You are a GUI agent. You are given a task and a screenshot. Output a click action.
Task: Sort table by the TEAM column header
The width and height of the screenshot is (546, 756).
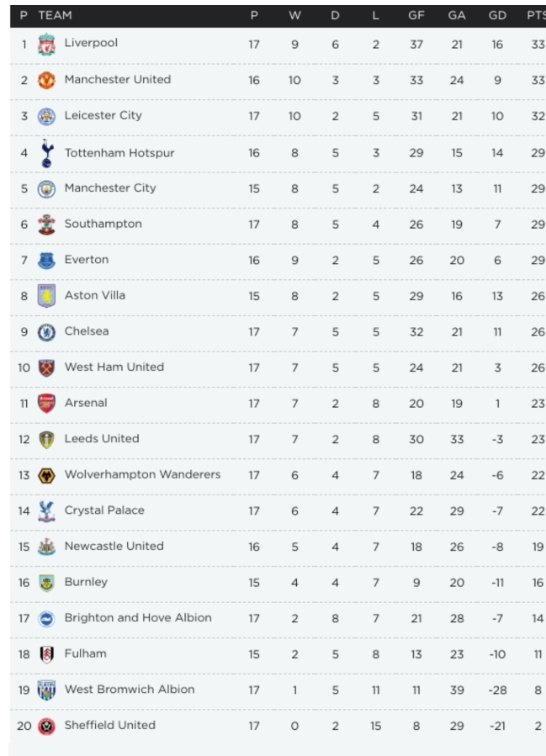point(55,15)
